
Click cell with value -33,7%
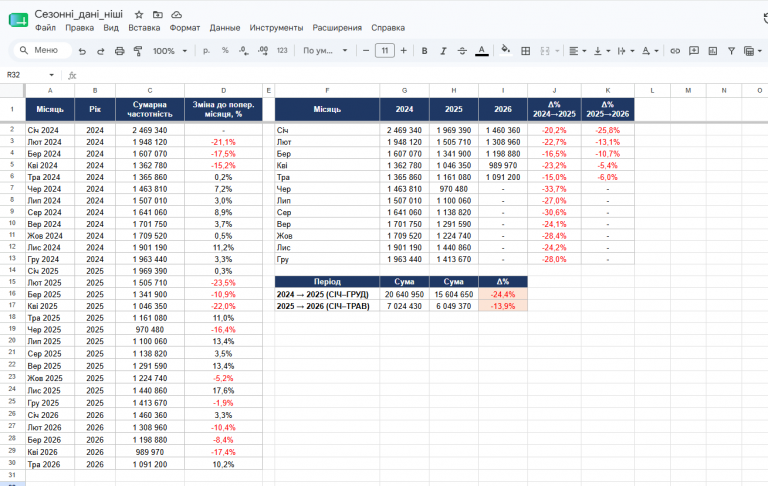[x=554, y=189]
